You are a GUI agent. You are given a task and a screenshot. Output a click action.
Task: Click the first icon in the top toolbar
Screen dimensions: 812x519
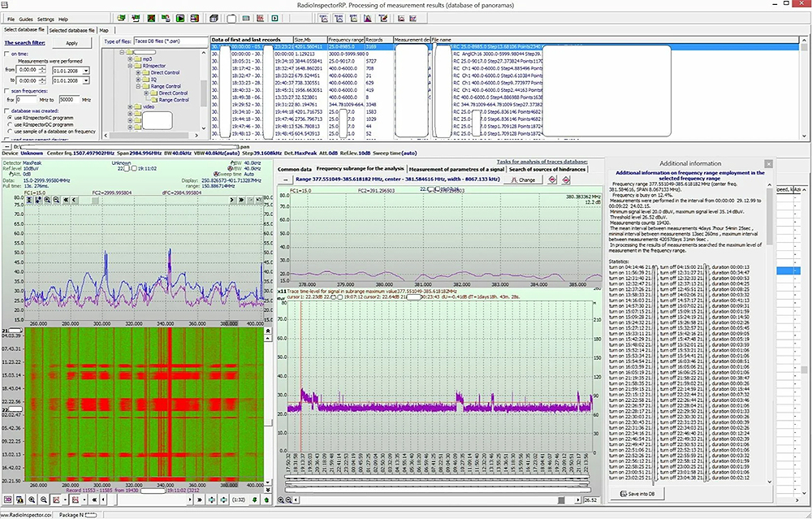coord(120,18)
